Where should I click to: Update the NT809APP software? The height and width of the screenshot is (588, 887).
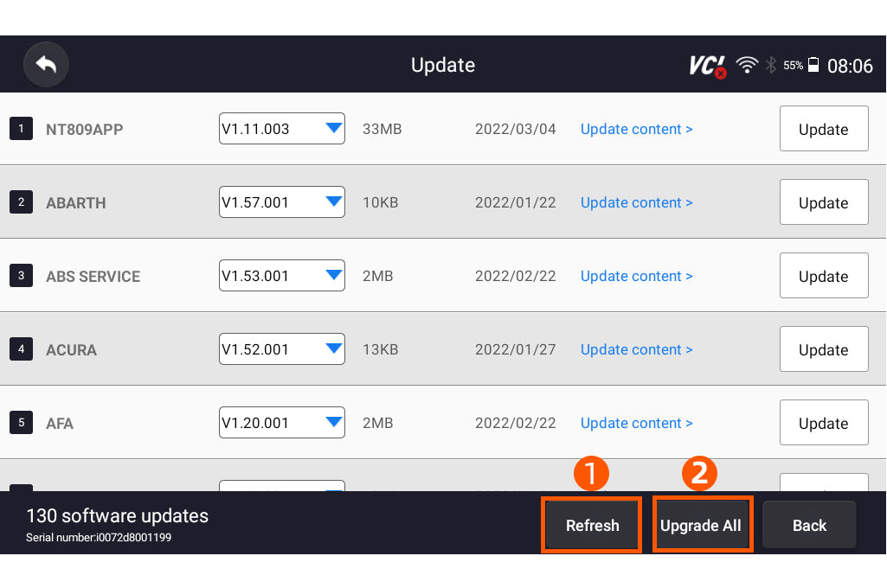[x=824, y=128]
